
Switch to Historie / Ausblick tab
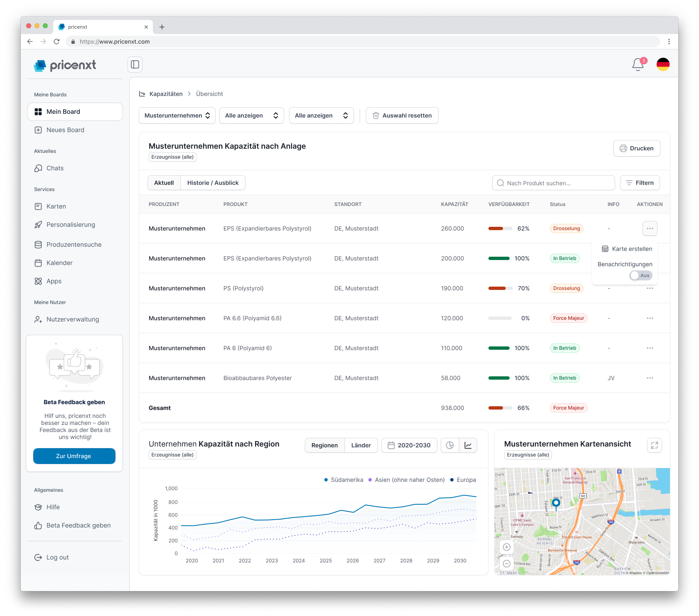213,183
